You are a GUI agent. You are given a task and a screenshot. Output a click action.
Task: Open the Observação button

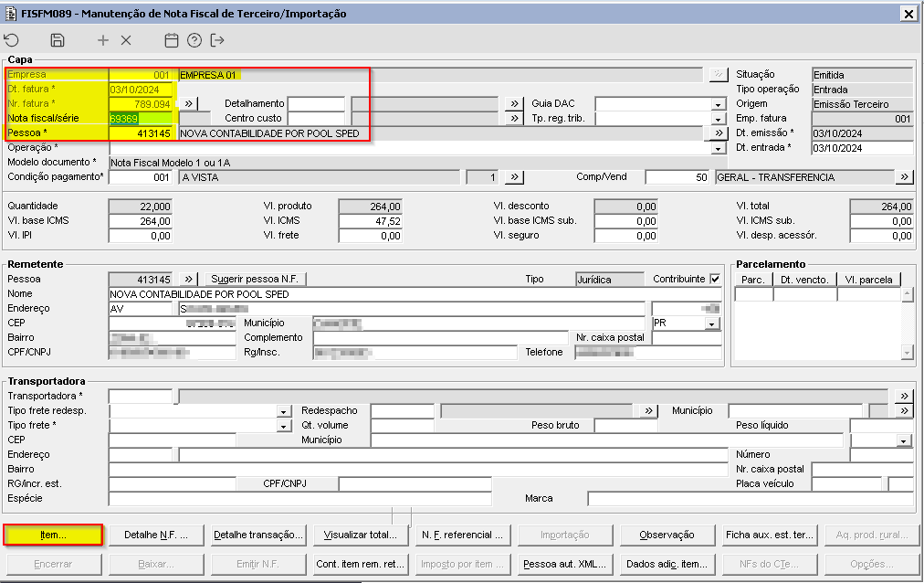coord(666,535)
